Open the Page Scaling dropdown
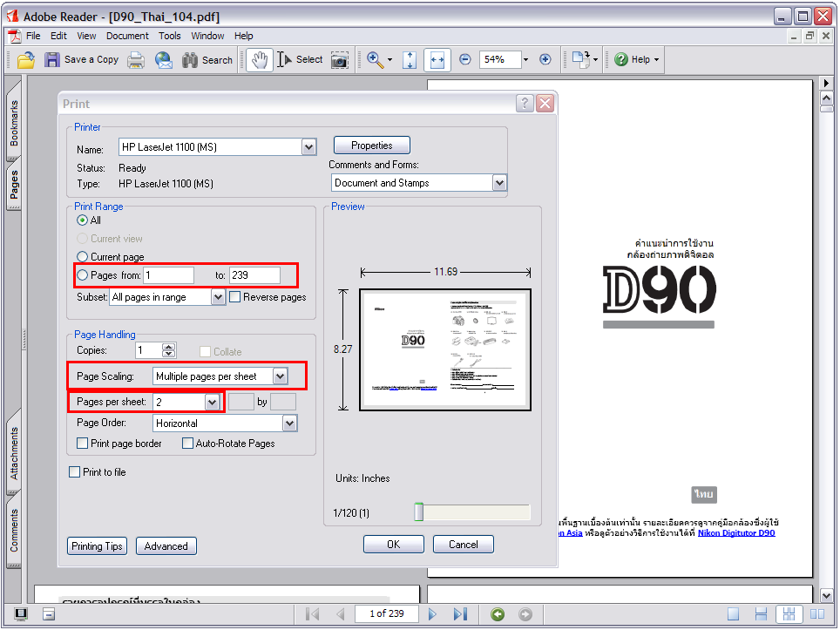The image size is (840, 630). [281, 376]
